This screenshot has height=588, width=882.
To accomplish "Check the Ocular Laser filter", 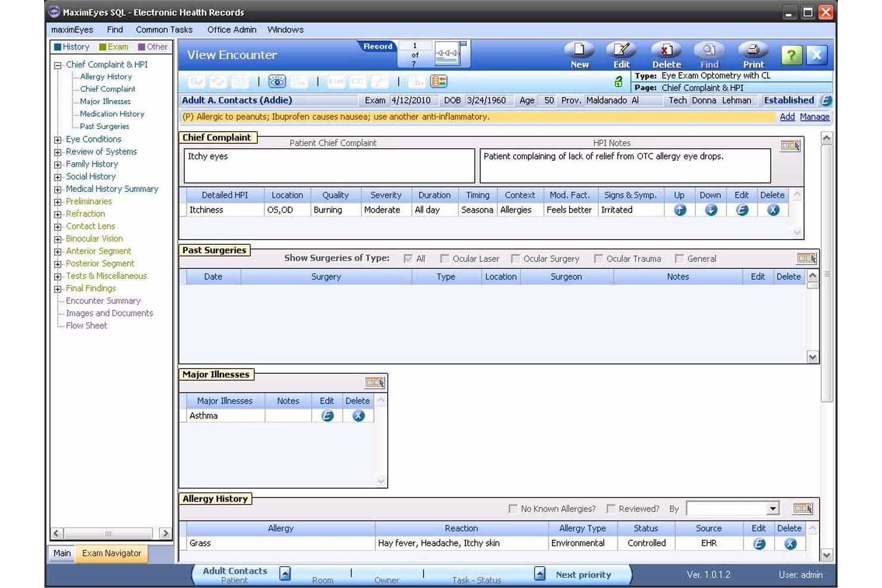I will [445, 259].
